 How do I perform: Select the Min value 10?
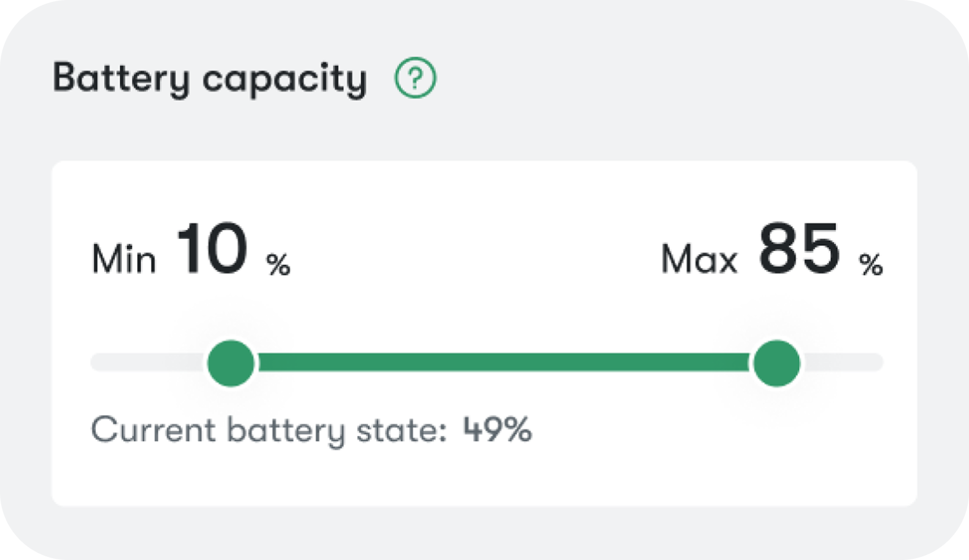tap(212, 249)
